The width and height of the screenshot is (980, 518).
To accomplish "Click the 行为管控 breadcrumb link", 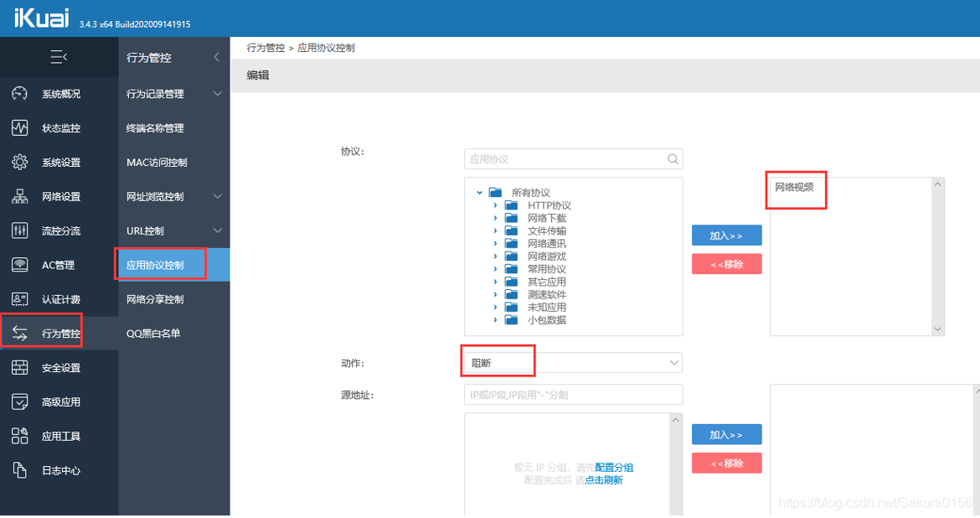I will (266, 48).
